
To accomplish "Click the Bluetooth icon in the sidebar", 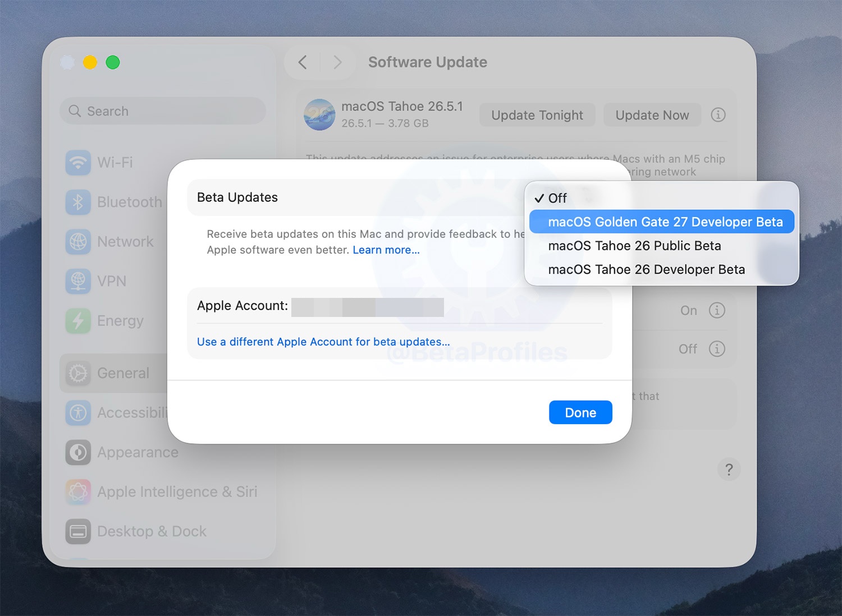I will (x=78, y=202).
